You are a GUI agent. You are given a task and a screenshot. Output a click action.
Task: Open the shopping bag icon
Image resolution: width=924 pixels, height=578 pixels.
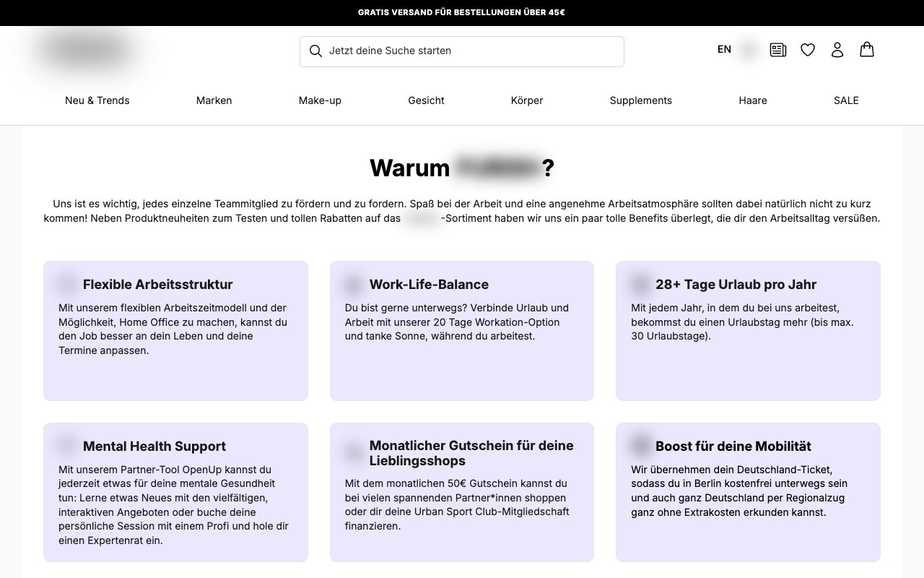click(867, 49)
